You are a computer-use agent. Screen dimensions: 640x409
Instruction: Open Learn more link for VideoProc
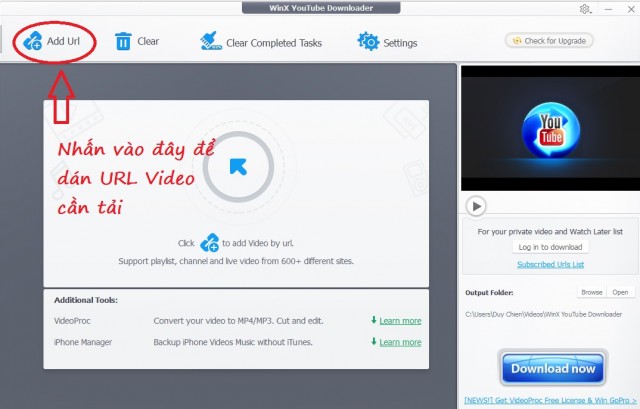coord(400,321)
